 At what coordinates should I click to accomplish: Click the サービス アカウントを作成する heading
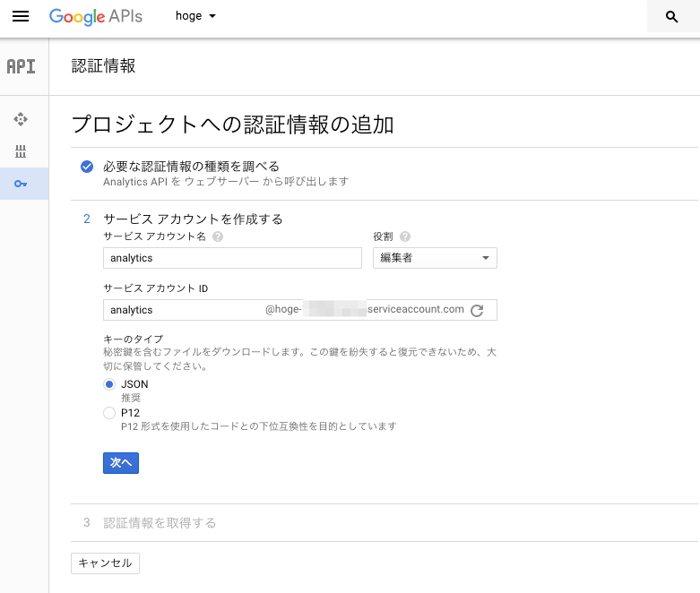tap(193, 219)
